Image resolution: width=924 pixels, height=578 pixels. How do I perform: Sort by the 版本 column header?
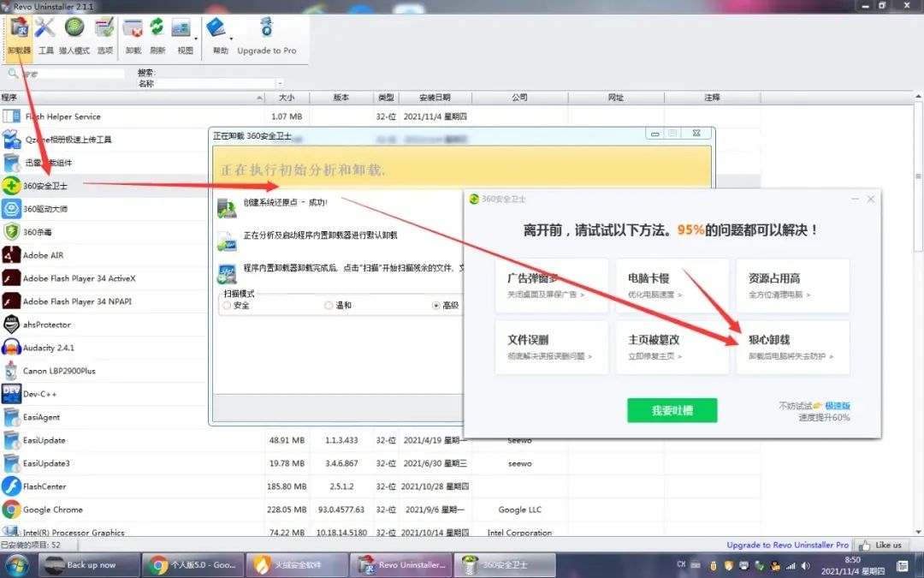(x=341, y=98)
